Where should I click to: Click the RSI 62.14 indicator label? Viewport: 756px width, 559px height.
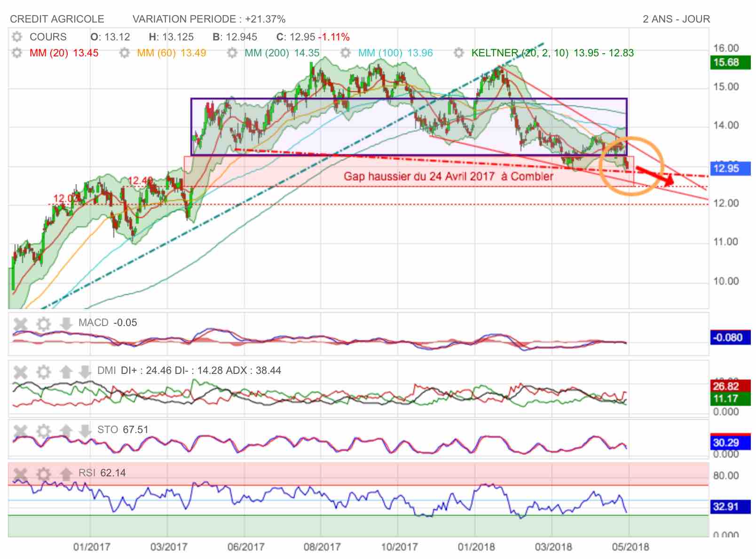pyautogui.click(x=102, y=473)
